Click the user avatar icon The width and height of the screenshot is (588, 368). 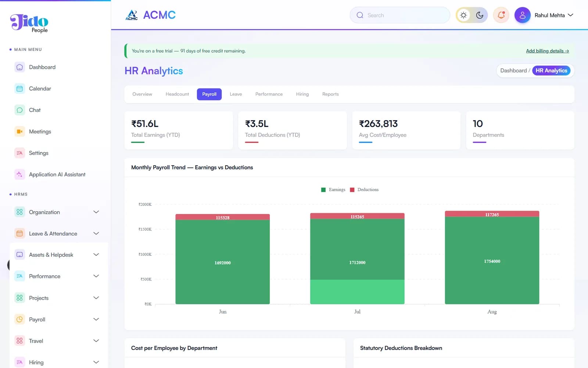coord(522,15)
